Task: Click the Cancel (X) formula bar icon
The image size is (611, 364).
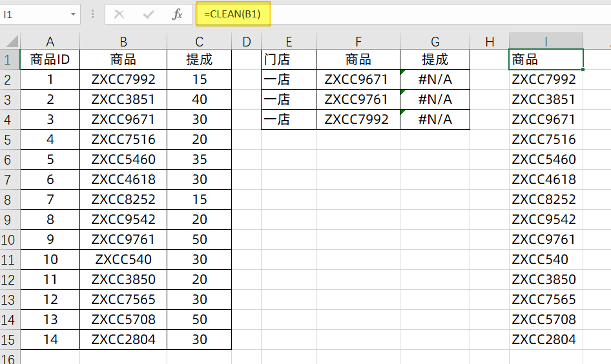Action: 119,15
